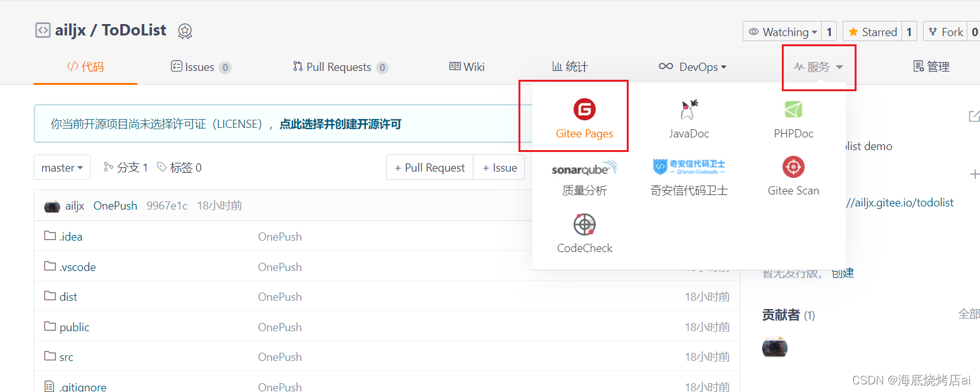Open the .idea folder

click(71, 237)
